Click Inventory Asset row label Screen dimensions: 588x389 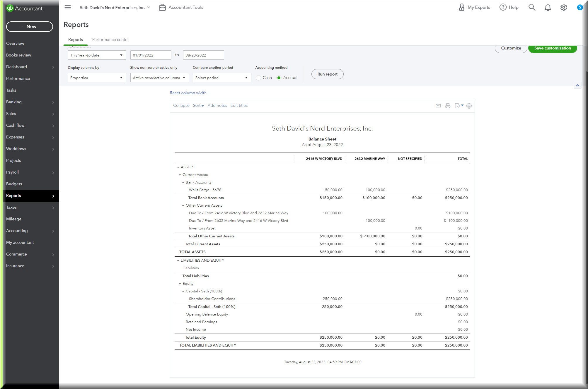tap(202, 228)
